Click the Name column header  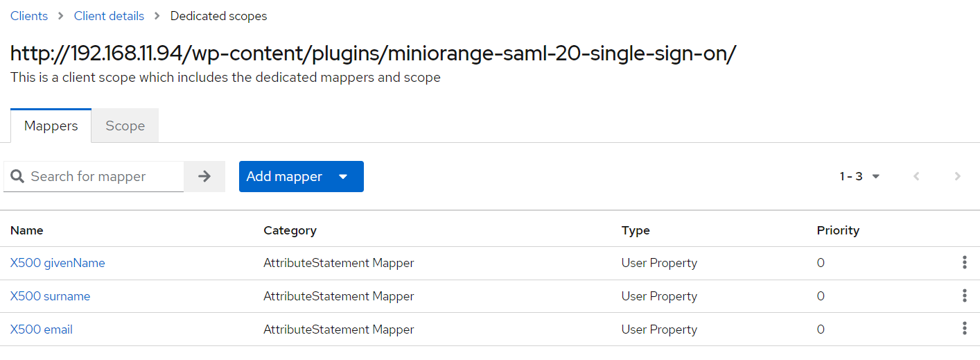pyautogui.click(x=27, y=230)
